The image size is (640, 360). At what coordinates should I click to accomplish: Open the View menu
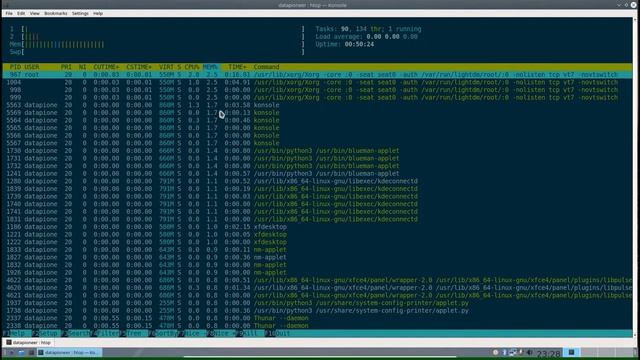[x=35, y=13]
